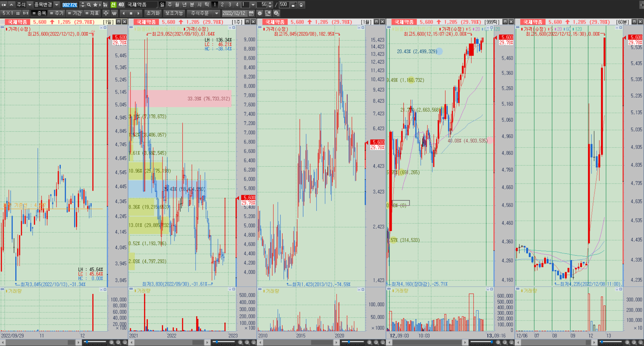Click the favorites star icon

pyautogui.click(x=95, y=5)
